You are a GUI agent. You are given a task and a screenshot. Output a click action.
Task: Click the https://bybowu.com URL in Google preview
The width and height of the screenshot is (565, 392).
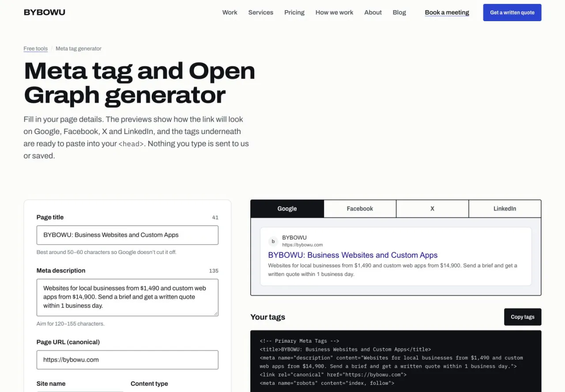point(302,245)
